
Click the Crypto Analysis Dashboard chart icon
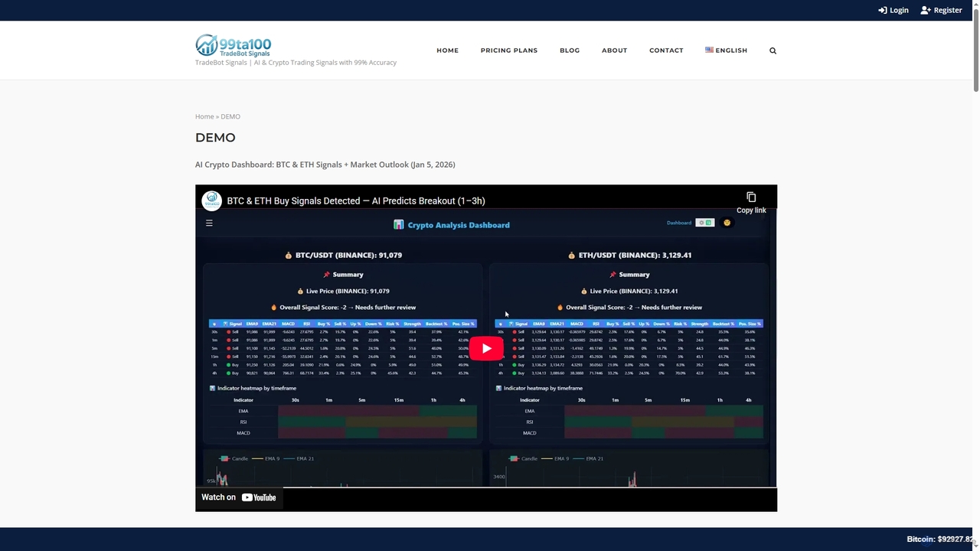(x=398, y=225)
